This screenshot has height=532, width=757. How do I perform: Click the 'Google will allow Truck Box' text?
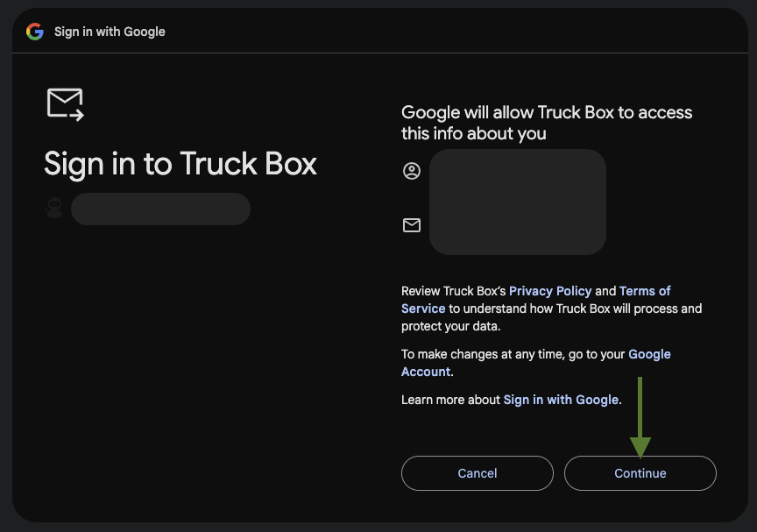[x=547, y=123]
